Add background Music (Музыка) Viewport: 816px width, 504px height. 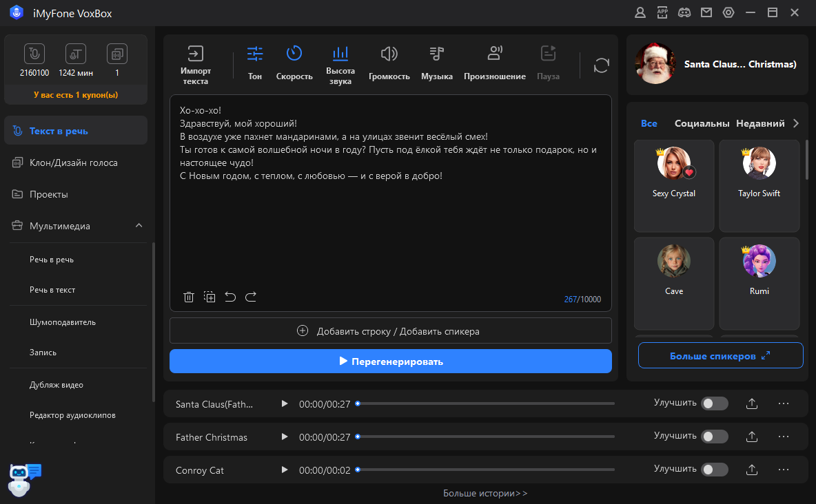click(x=437, y=63)
